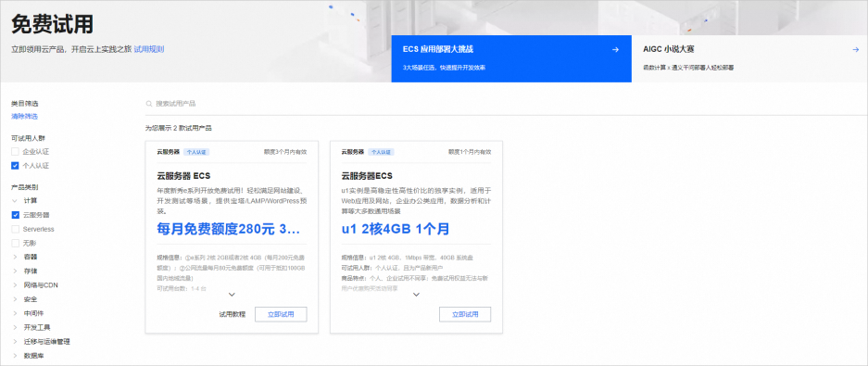Expand details of the 每月免费额度280元 card
Screen dimensions: 868x366
point(232,295)
